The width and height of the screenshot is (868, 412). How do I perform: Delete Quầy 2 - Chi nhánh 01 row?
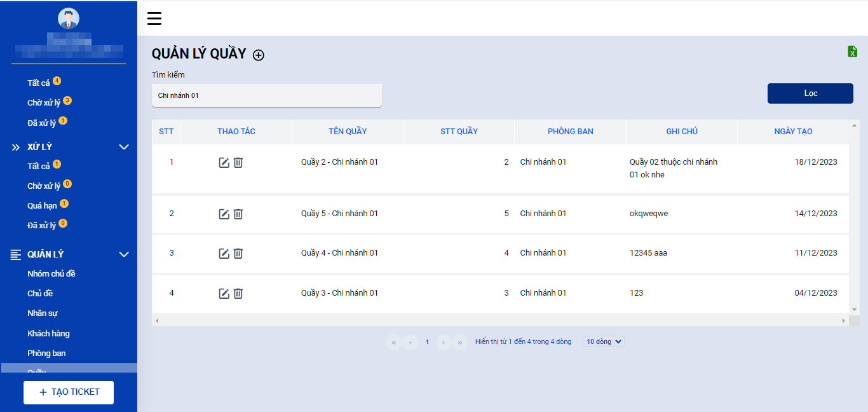point(238,163)
